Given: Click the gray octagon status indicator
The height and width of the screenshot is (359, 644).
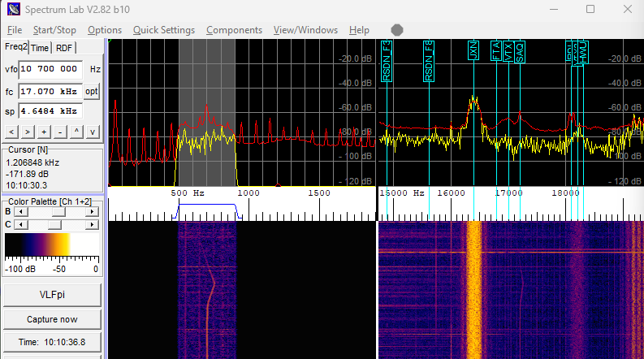Looking at the screenshot, I should coord(397,30).
